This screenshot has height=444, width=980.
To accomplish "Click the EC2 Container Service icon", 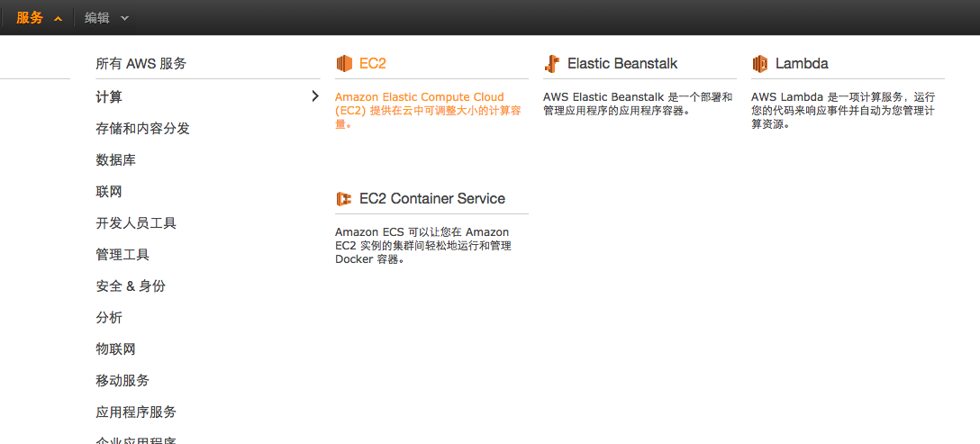I will coord(344,199).
